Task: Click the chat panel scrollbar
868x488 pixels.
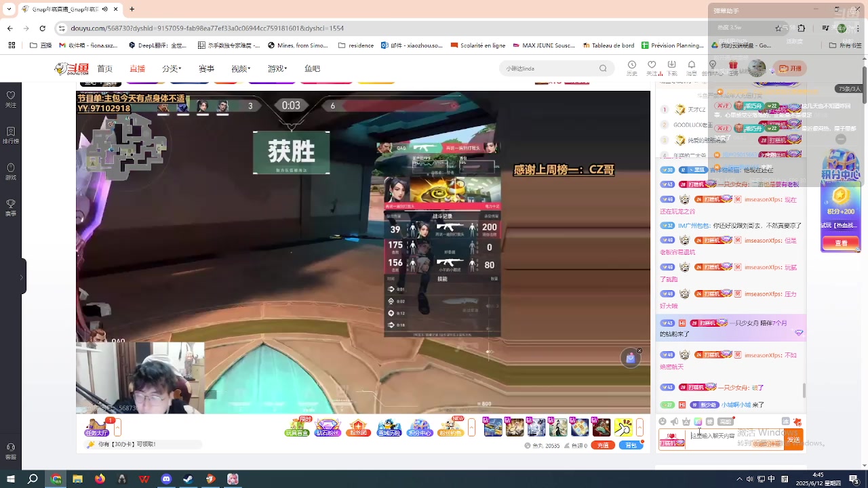Action: click(804, 390)
